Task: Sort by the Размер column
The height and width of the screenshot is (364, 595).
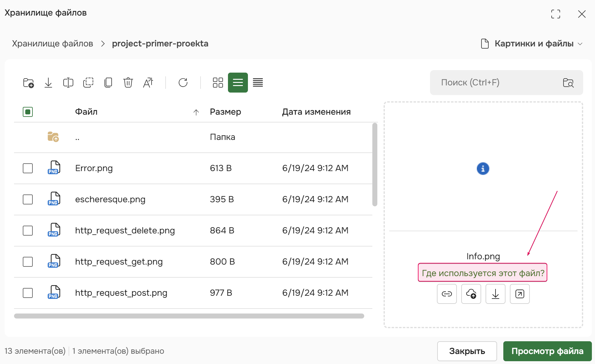Action: click(225, 112)
